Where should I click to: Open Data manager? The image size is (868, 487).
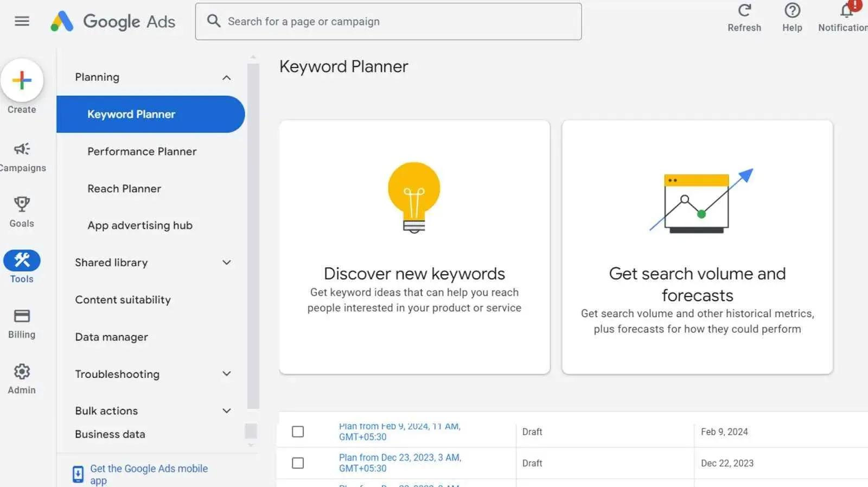click(111, 337)
